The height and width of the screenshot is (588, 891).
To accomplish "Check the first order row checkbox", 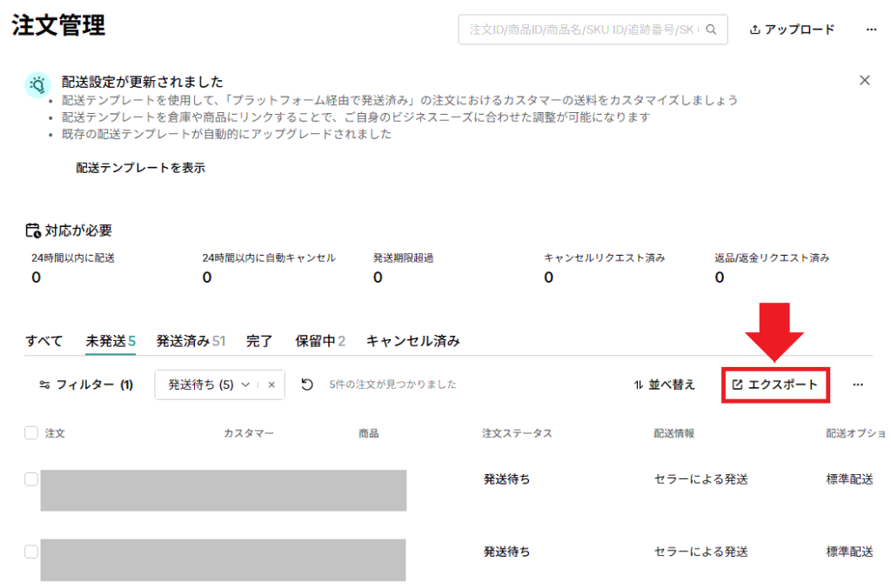I will (x=31, y=479).
